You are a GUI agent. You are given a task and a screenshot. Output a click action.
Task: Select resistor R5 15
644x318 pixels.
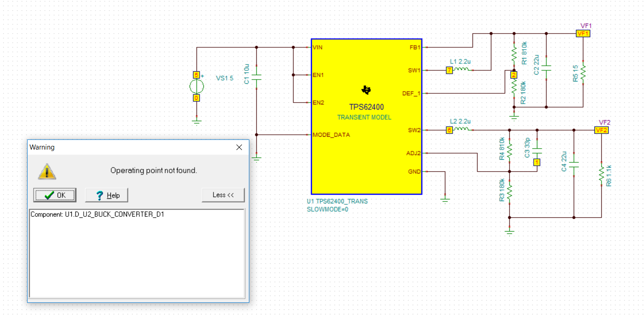tap(583, 73)
